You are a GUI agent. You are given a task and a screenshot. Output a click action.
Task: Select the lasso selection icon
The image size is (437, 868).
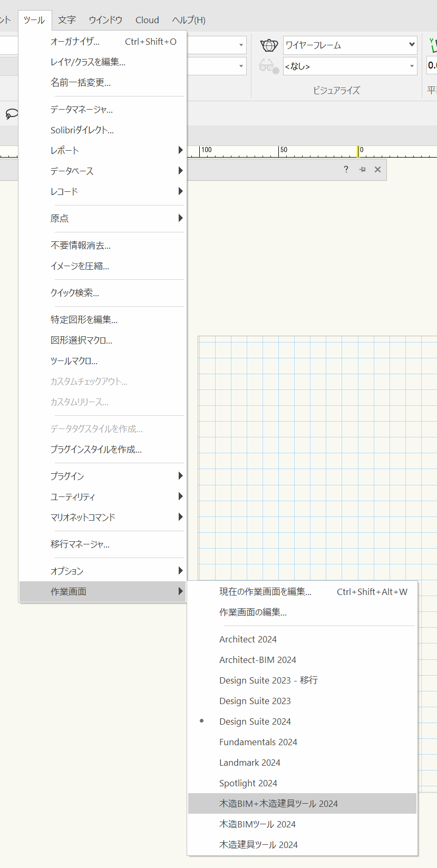(12, 114)
